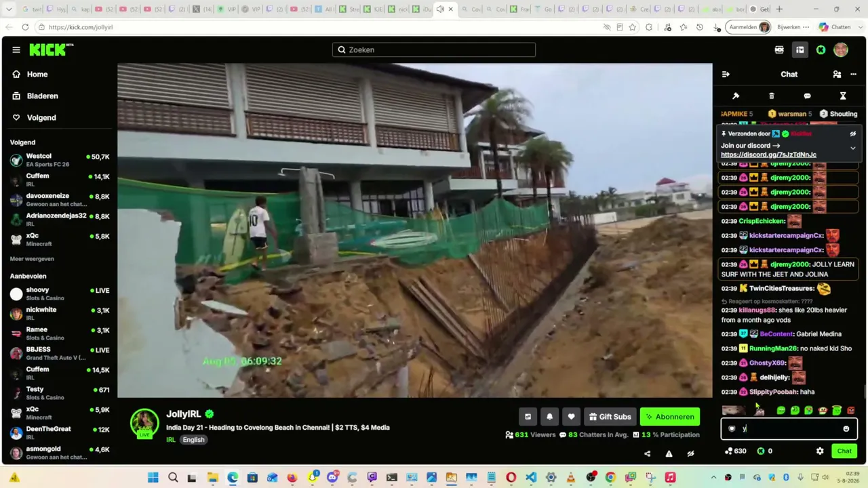Image resolution: width=868 pixels, height=488 pixels.
Task: Click CrispEchicken username in chat
Action: click(762, 221)
